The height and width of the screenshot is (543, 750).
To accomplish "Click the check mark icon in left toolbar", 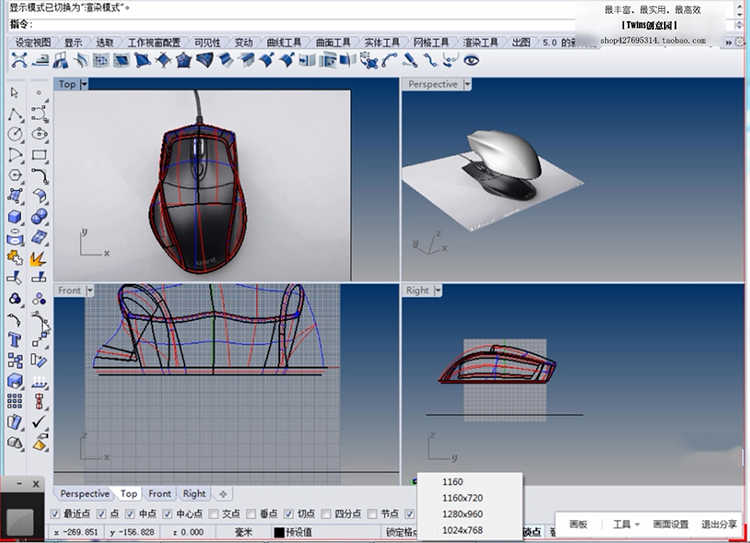I will [x=39, y=422].
